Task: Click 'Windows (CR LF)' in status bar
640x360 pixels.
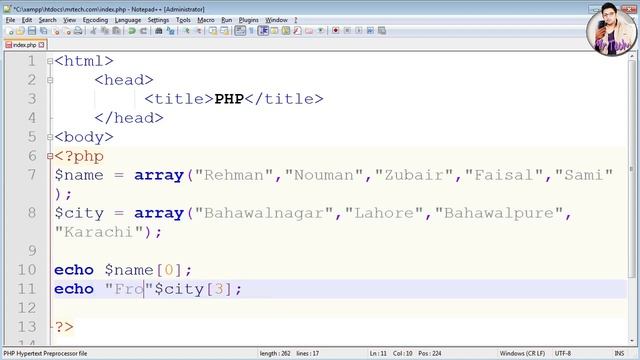Action: pyautogui.click(x=522, y=353)
